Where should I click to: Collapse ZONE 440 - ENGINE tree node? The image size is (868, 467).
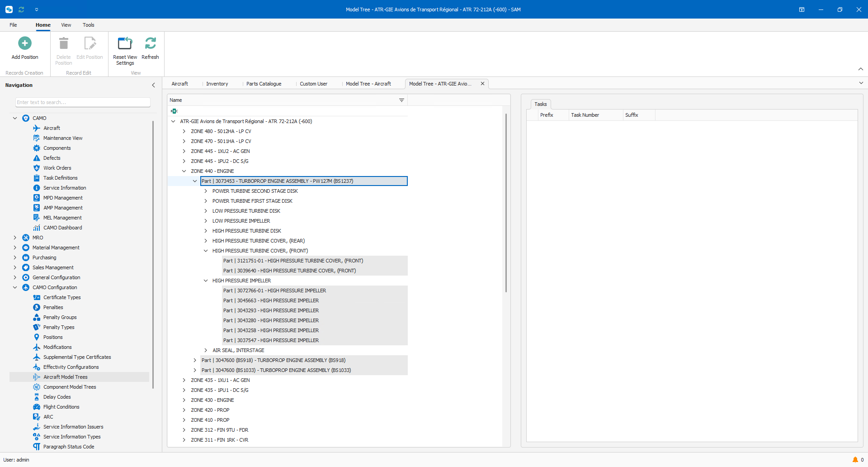(x=184, y=171)
